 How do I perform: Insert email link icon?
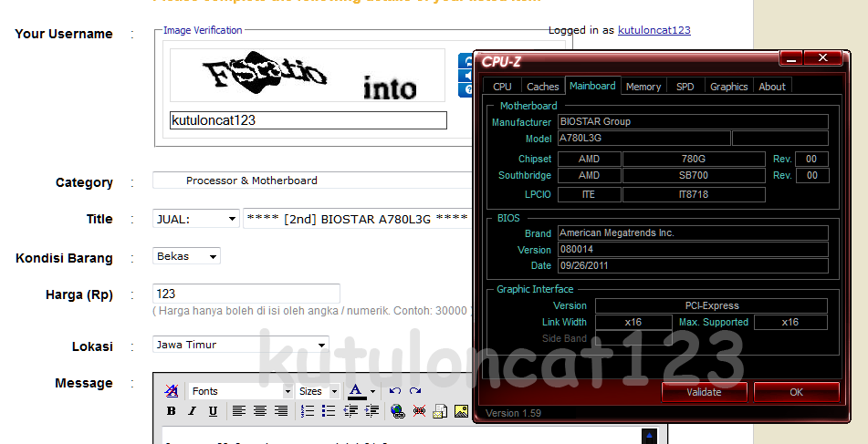tap(440, 411)
